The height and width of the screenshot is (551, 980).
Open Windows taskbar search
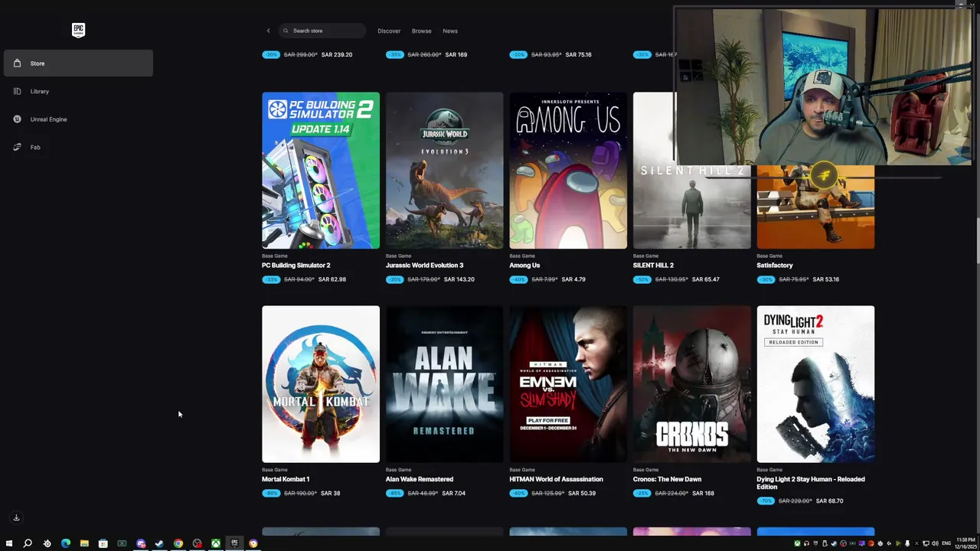click(28, 543)
